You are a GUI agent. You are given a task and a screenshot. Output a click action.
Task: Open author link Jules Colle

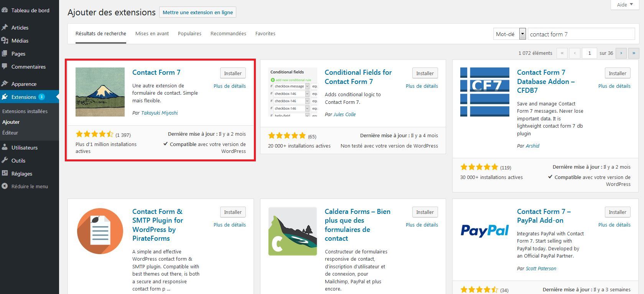click(344, 114)
